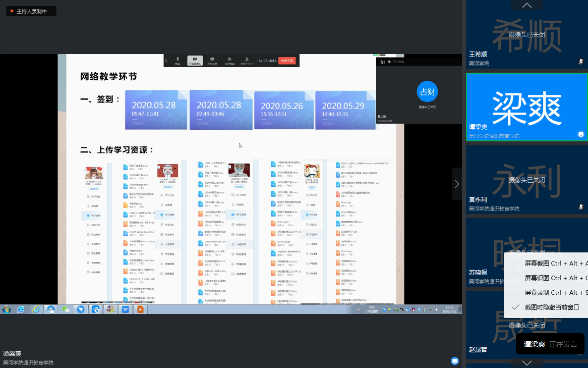Click 宫永利's muted microphone icon
Image resolution: width=588 pixels, height=368 pixels.
coord(581,207)
